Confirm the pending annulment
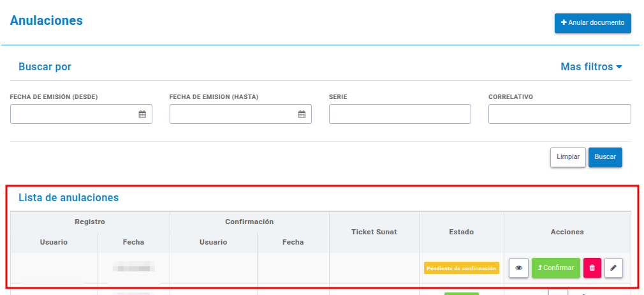This screenshot has width=644, height=295. point(556,268)
